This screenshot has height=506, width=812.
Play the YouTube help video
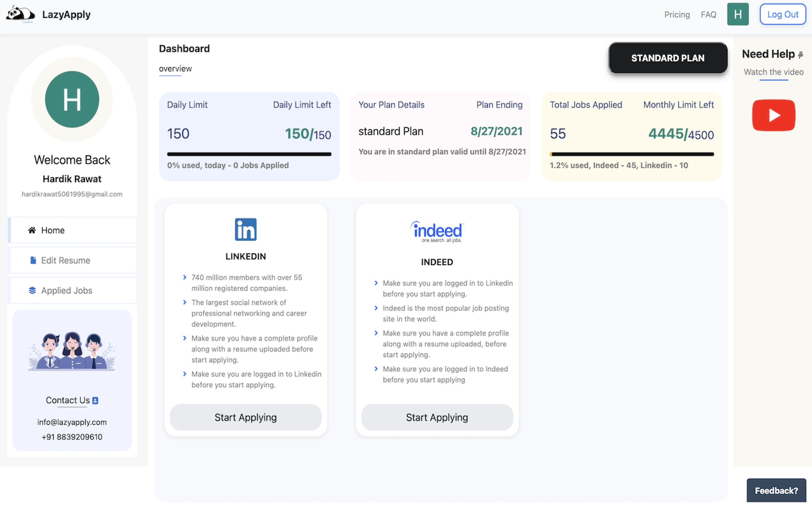774,115
